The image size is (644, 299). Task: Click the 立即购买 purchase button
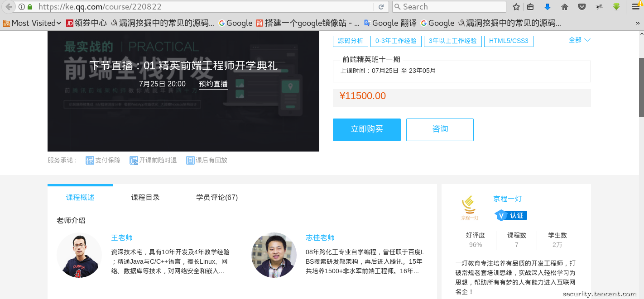pos(367,130)
